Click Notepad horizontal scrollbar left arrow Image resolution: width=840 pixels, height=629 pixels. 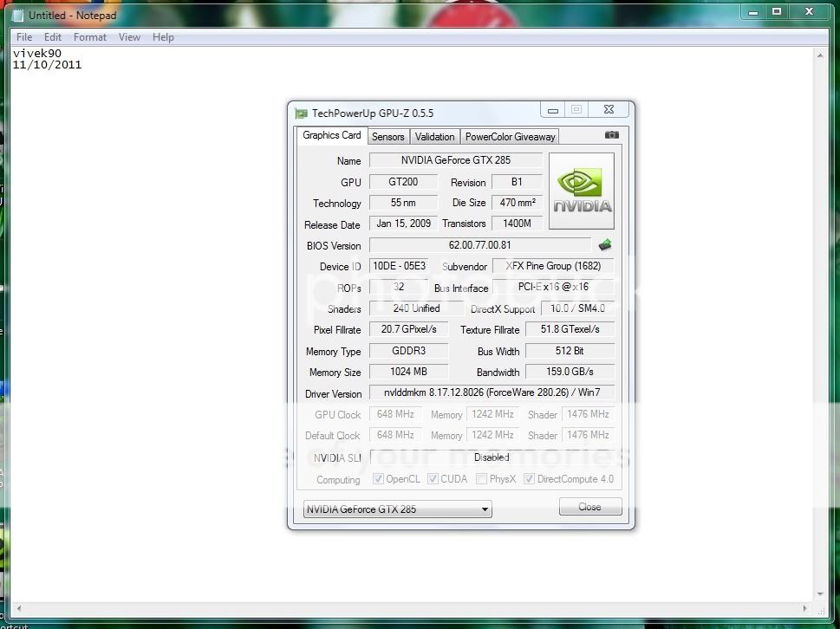coord(19,609)
